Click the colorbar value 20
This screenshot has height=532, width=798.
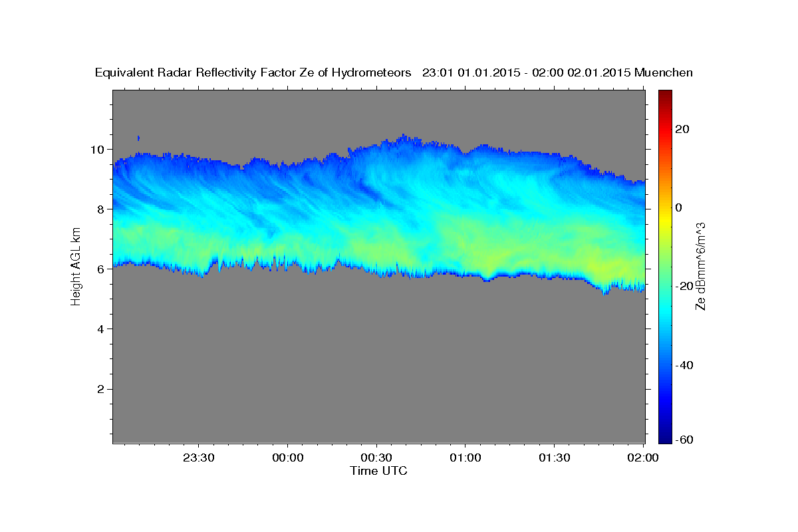(x=683, y=129)
